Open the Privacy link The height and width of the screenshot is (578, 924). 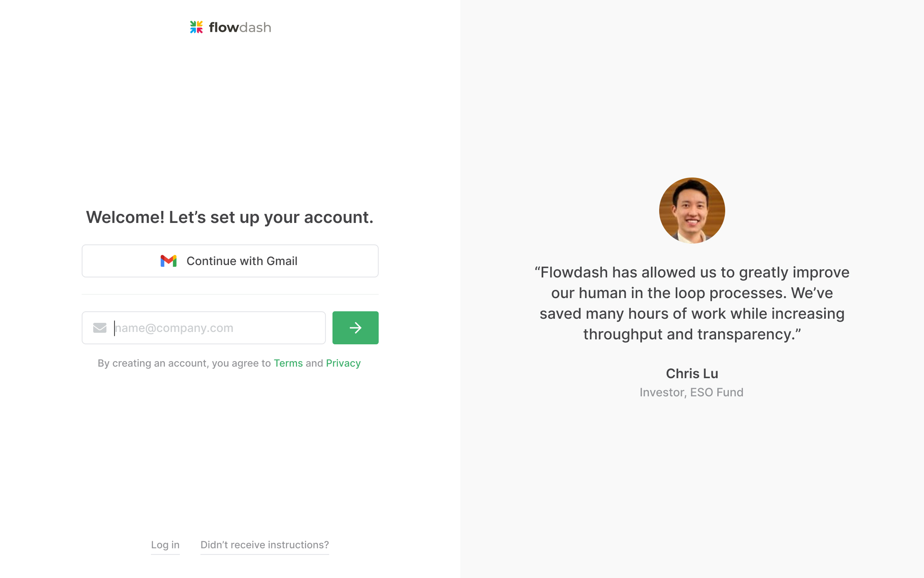pyautogui.click(x=343, y=363)
